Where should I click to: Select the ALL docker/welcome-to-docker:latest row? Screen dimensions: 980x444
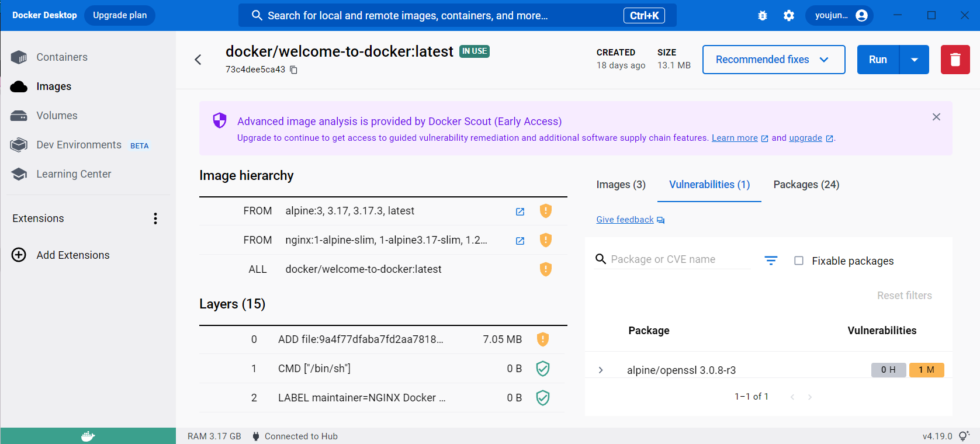383,269
